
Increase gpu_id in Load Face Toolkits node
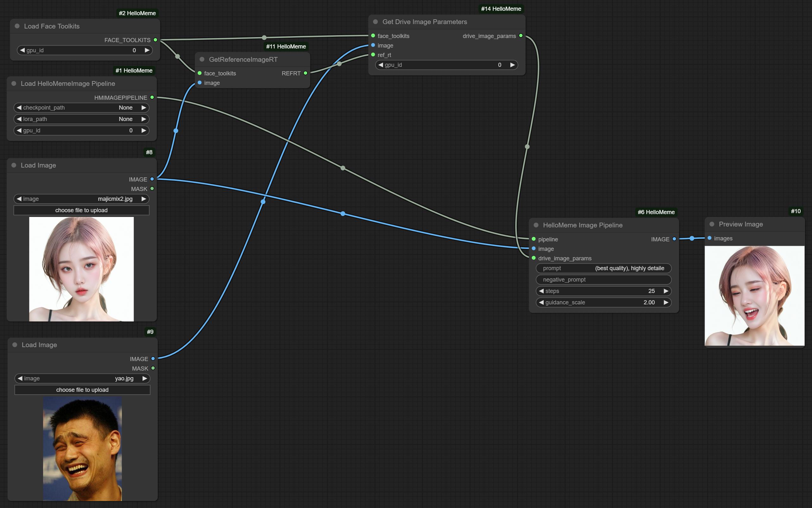pos(147,50)
